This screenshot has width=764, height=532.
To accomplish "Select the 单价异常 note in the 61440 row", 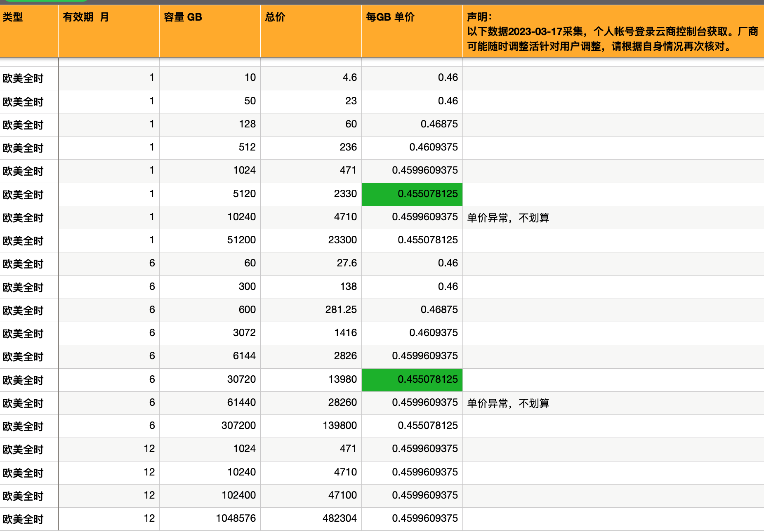I will (x=613, y=403).
